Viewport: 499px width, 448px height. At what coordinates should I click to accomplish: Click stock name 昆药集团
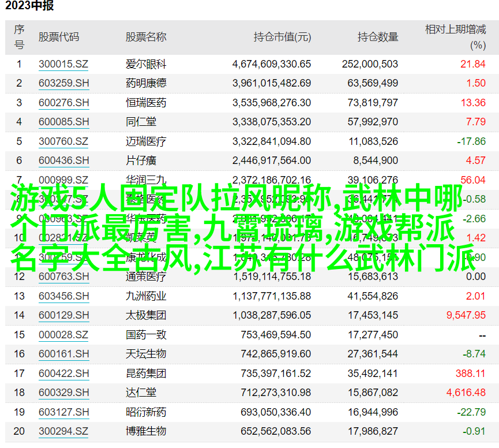point(146,374)
